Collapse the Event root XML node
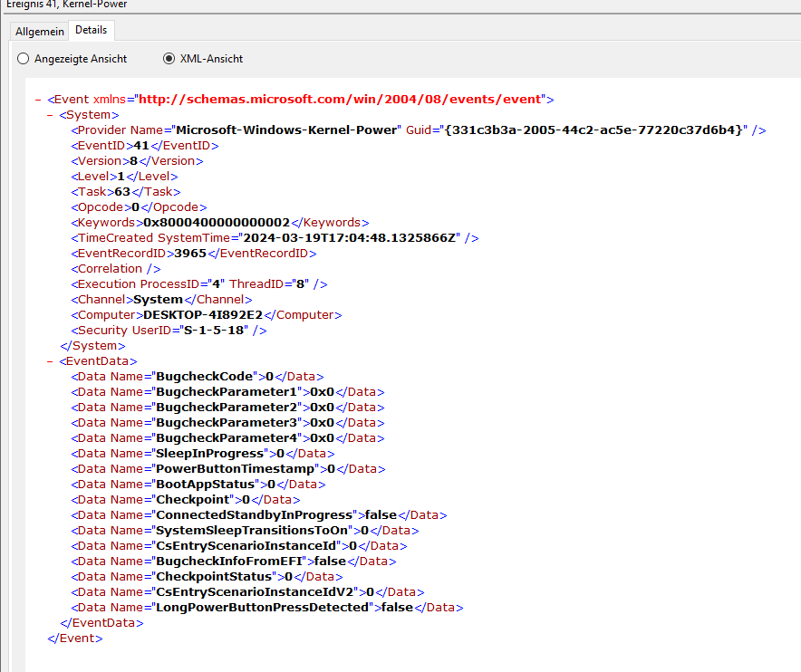This screenshot has height=672, width=801. pyautogui.click(x=38, y=100)
